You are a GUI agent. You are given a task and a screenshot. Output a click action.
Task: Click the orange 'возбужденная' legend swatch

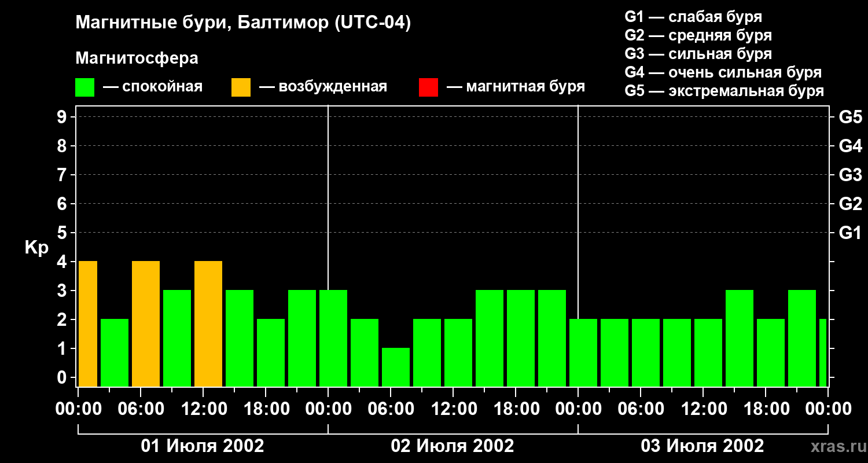(x=241, y=87)
